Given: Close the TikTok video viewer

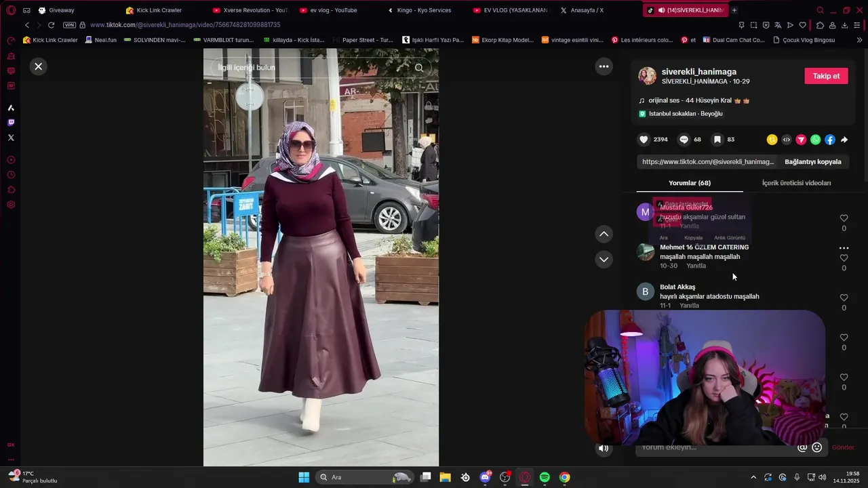Looking at the screenshot, I should coord(39,66).
